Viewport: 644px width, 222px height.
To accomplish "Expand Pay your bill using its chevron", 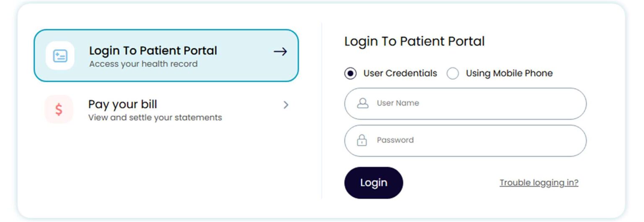I will click(286, 105).
